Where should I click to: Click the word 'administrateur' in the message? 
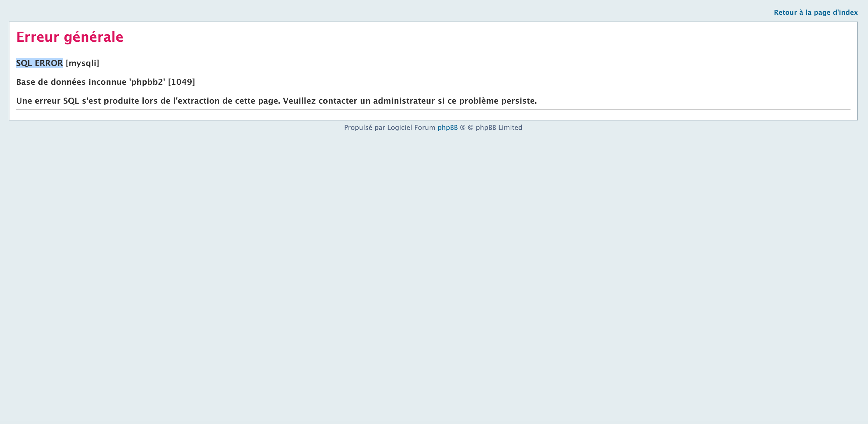click(x=404, y=101)
